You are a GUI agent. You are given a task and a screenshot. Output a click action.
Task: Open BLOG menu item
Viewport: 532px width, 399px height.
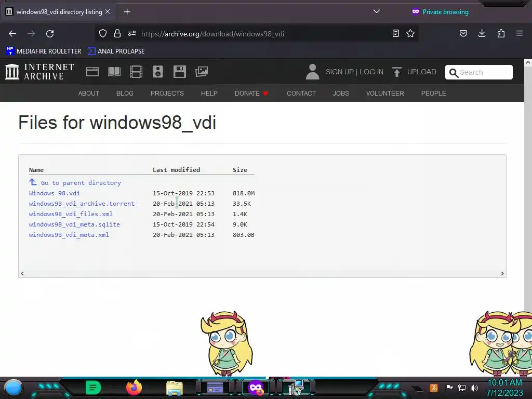click(125, 94)
